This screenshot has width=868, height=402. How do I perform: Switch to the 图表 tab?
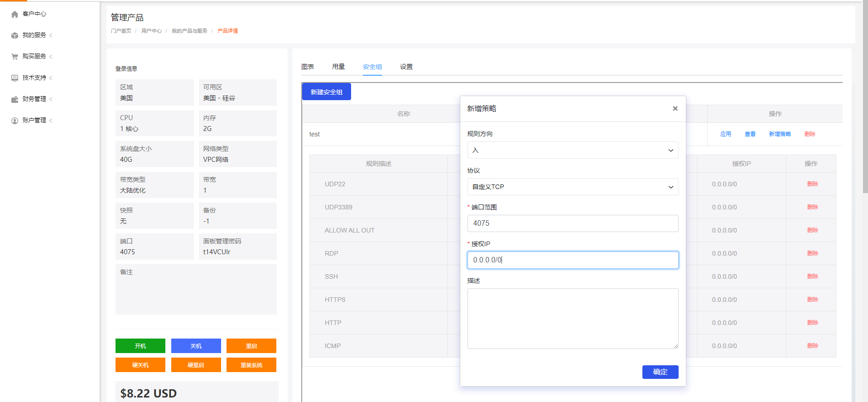[x=308, y=67]
